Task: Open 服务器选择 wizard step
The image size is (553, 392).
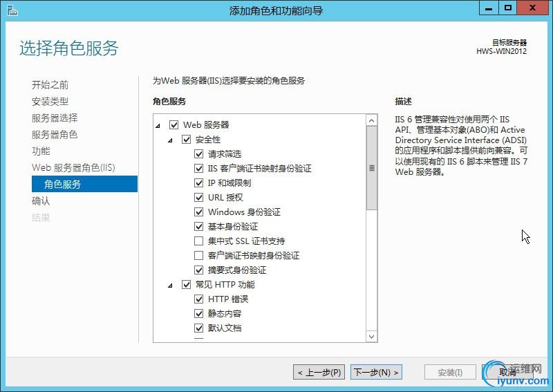Action: [55, 118]
